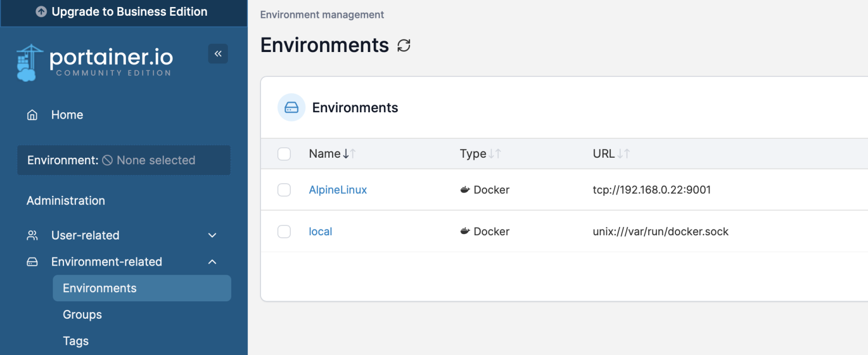Viewport: 868px width, 355px height.
Task: Collapse the Environment-related section chevron
Action: (x=212, y=262)
